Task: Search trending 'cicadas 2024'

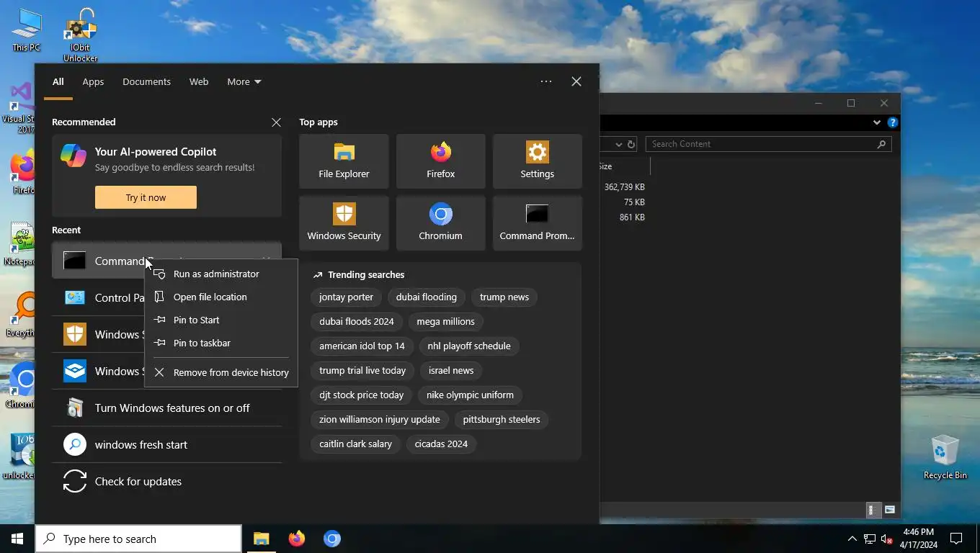Action: (x=441, y=444)
